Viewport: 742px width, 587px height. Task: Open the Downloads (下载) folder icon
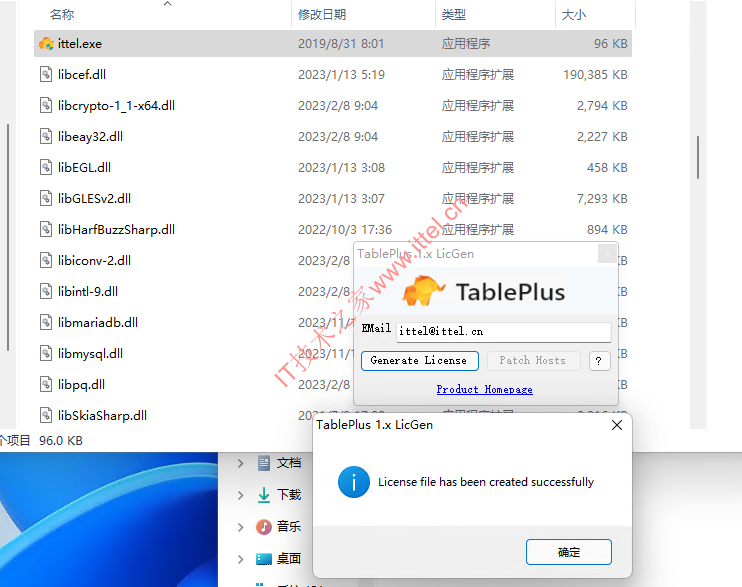coord(264,495)
